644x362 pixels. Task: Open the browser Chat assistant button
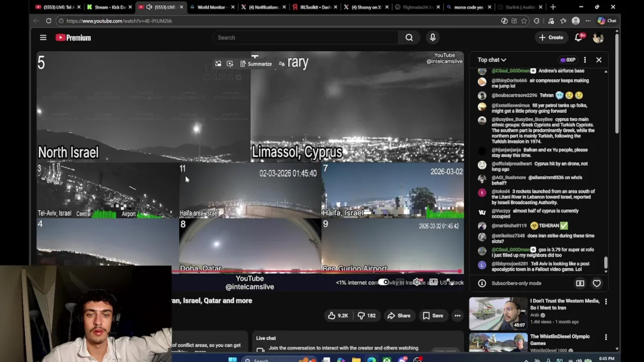pyautogui.click(x=607, y=21)
